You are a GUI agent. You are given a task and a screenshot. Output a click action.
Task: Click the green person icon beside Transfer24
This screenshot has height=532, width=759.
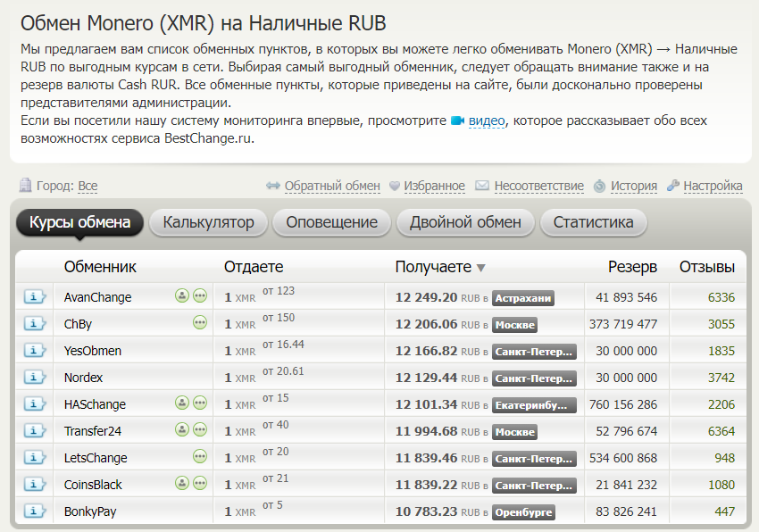coord(182,429)
